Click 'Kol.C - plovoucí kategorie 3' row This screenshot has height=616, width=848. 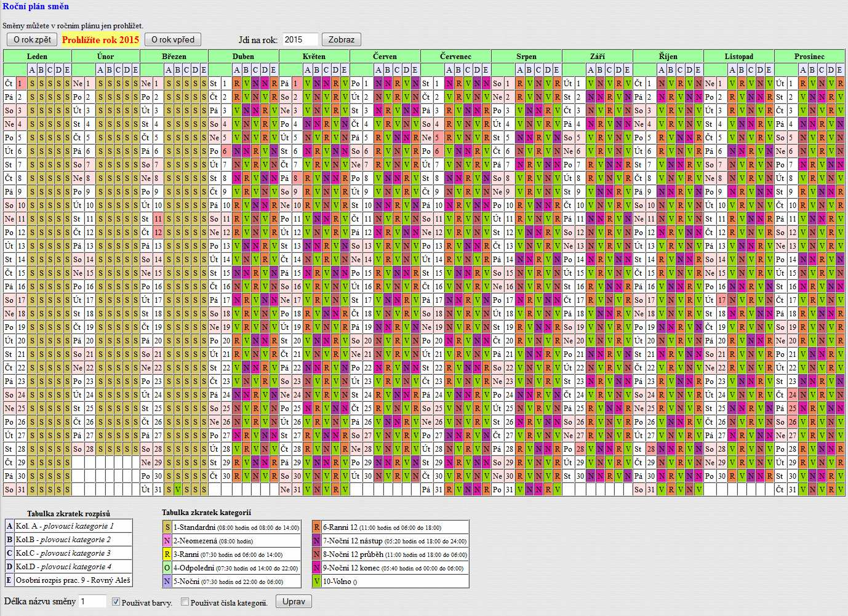click(x=68, y=553)
